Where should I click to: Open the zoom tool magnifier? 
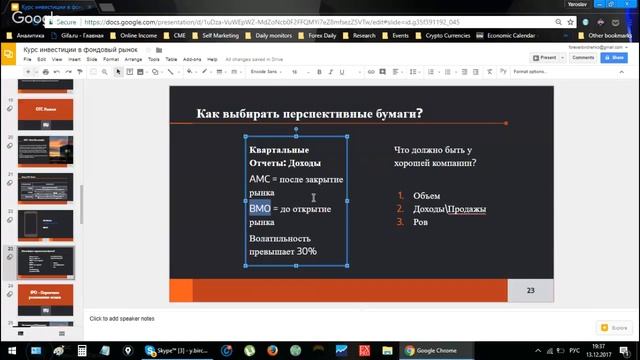click(105, 72)
